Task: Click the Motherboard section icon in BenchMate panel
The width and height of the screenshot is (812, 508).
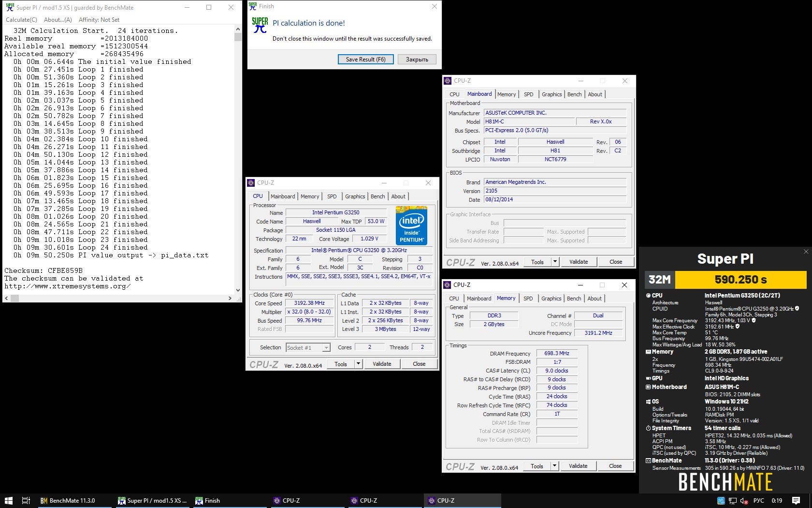Action: pos(648,387)
